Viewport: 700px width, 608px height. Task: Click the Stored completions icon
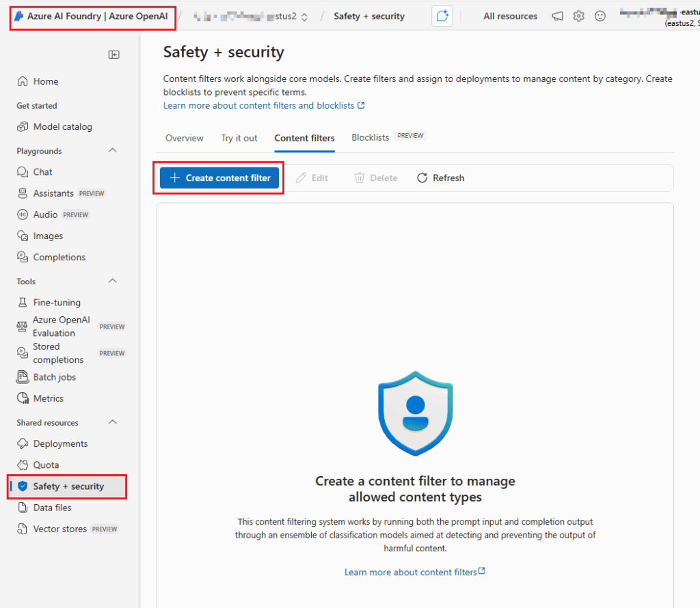pos(22,353)
